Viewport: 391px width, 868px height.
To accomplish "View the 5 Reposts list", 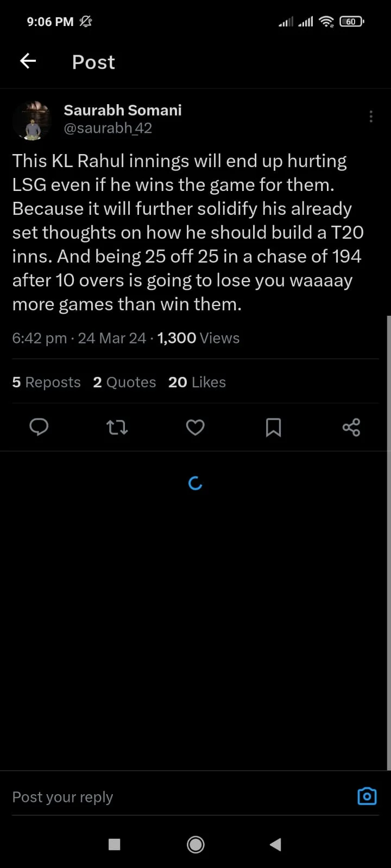I will (x=46, y=382).
